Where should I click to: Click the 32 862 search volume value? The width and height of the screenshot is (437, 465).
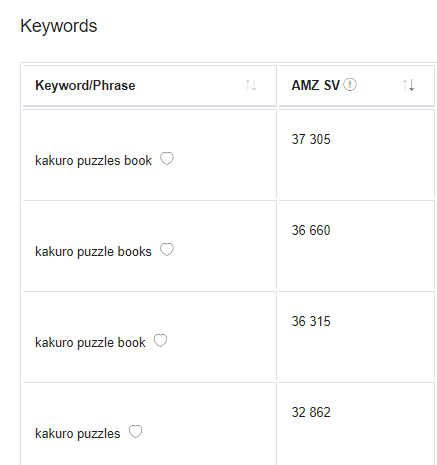click(x=311, y=412)
